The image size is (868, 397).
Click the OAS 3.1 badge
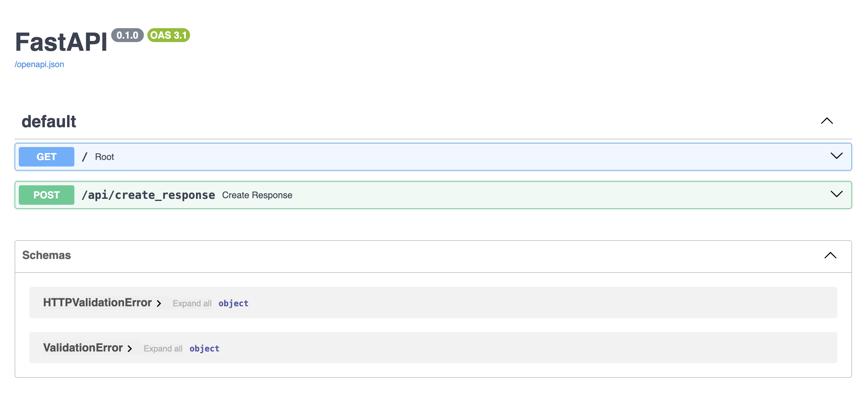click(169, 35)
